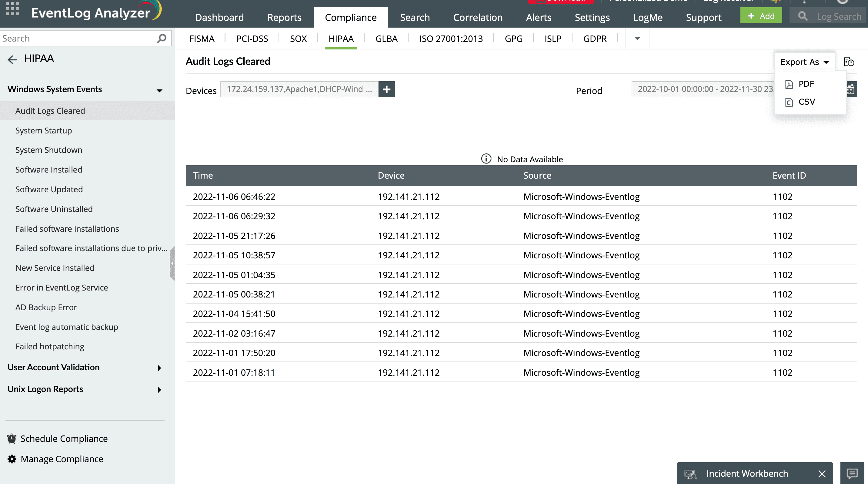Collapse the left sidebar handle
868x484 pixels.
coord(172,264)
